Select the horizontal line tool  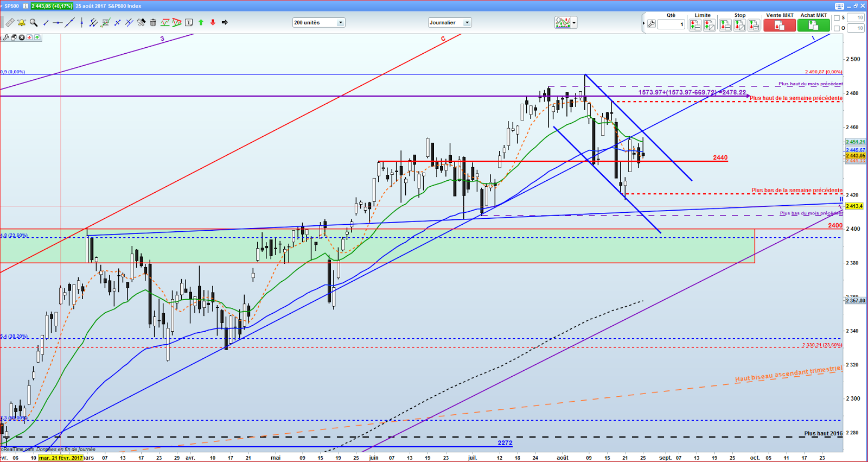tap(58, 22)
